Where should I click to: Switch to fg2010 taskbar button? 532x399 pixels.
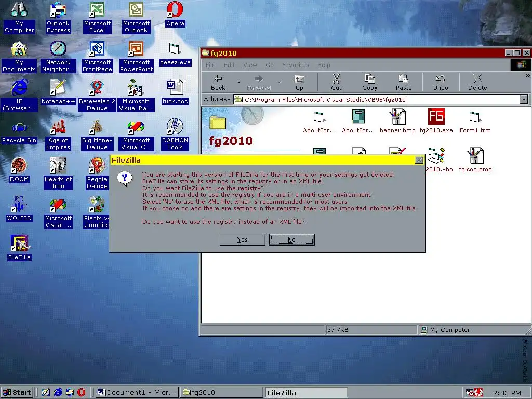pos(221,393)
